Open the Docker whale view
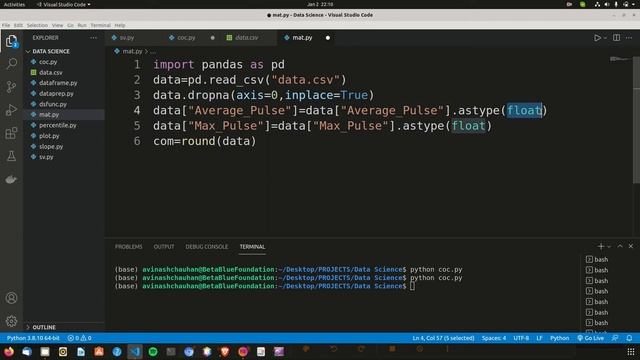 click(11, 179)
